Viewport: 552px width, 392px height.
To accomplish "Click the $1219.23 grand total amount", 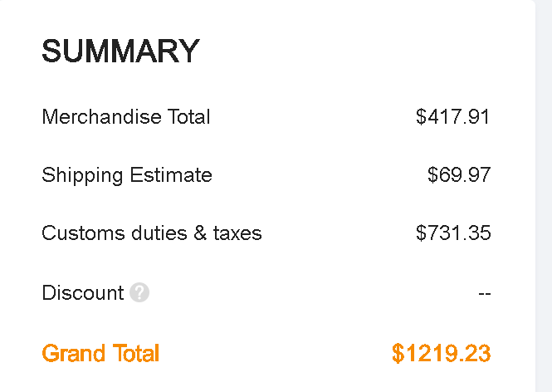I will 442,353.
